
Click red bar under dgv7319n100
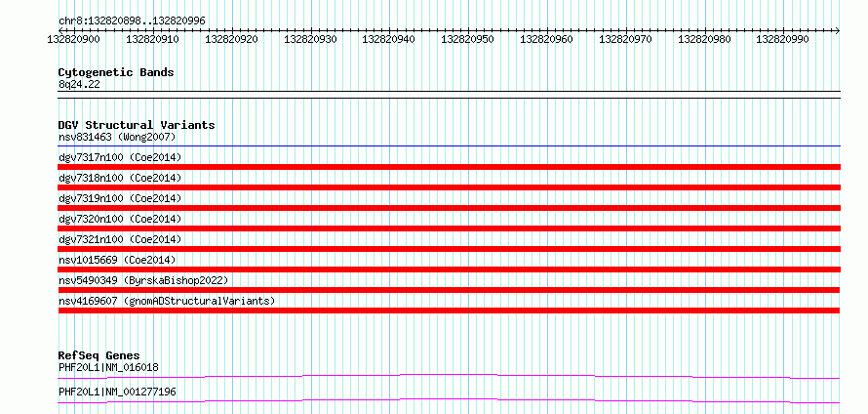pos(450,208)
